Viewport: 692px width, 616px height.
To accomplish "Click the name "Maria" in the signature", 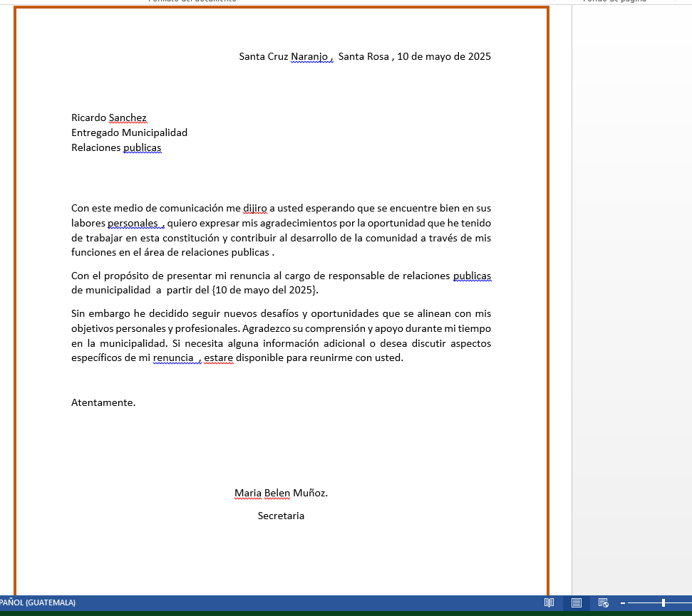I will point(247,493).
